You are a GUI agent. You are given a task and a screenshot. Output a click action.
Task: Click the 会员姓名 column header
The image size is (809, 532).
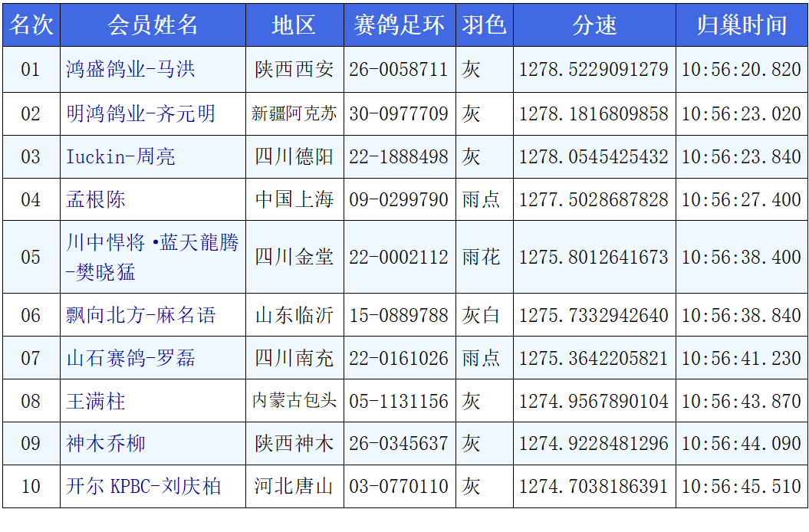(153, 25)
